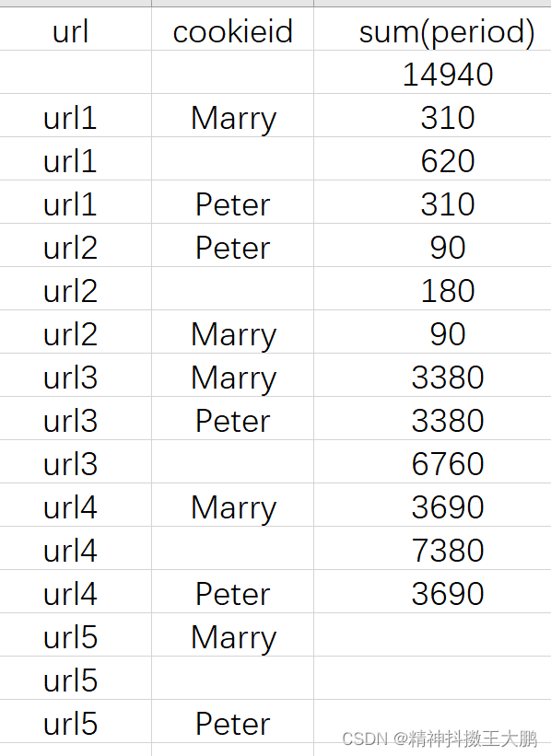The height and width of the screenshot is (756, 551).
Task: Select the cell with value 6760
Action: click(432, 461)
